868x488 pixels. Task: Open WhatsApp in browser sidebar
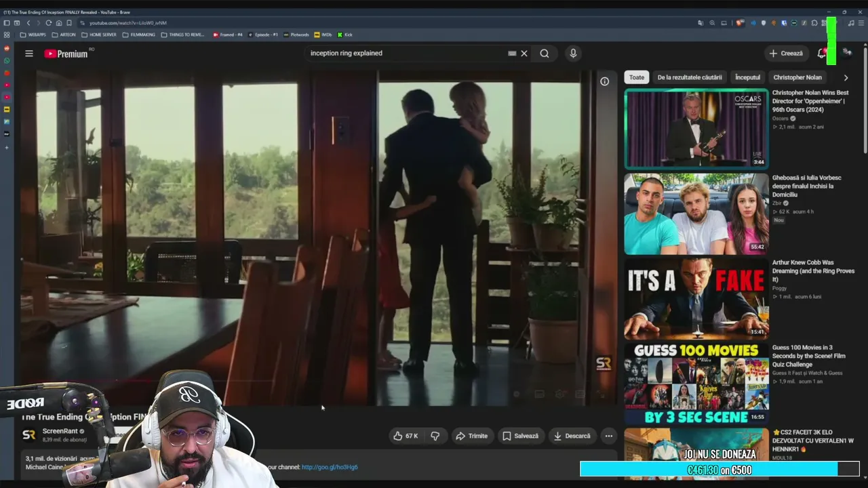[x=7, y=61]
